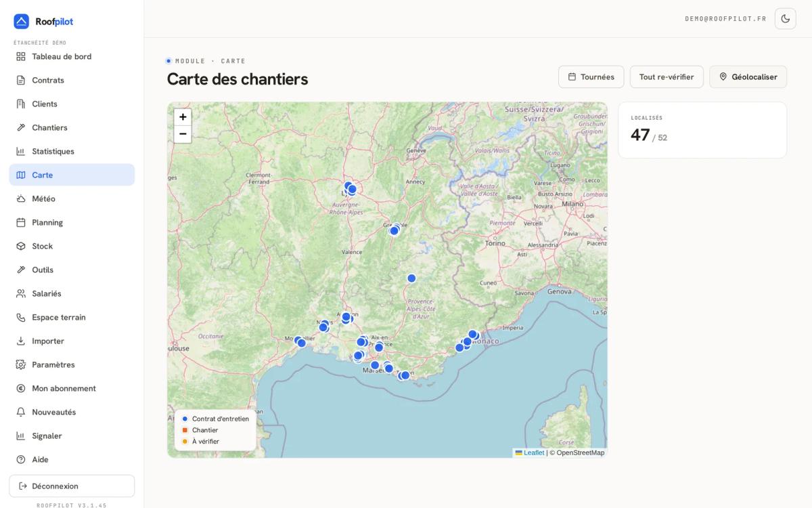812x508 pixels.
Task: Click the Déconnexion logout arrow icon
Action: click(23, 486)
